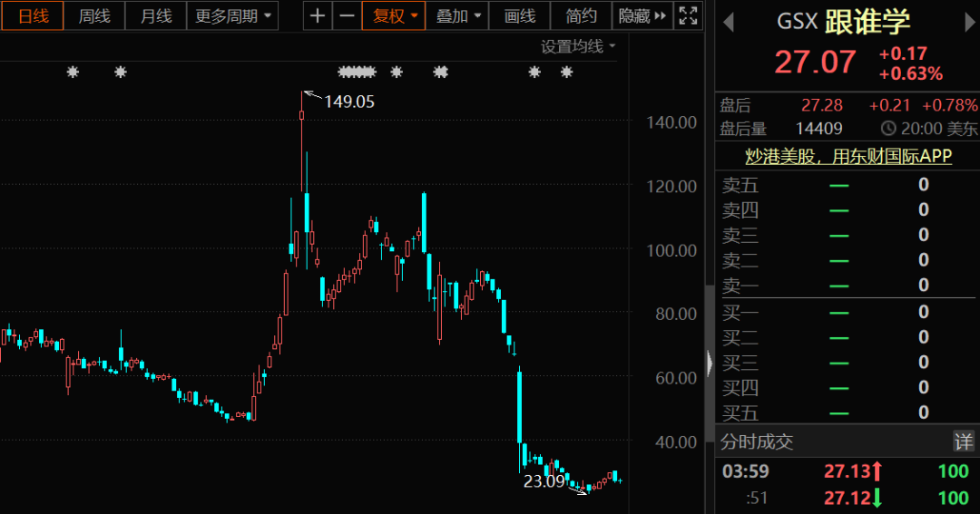Open the 复权 adjustment dropdown
This screenshot has width=980, height=514.
pos(395,15)
